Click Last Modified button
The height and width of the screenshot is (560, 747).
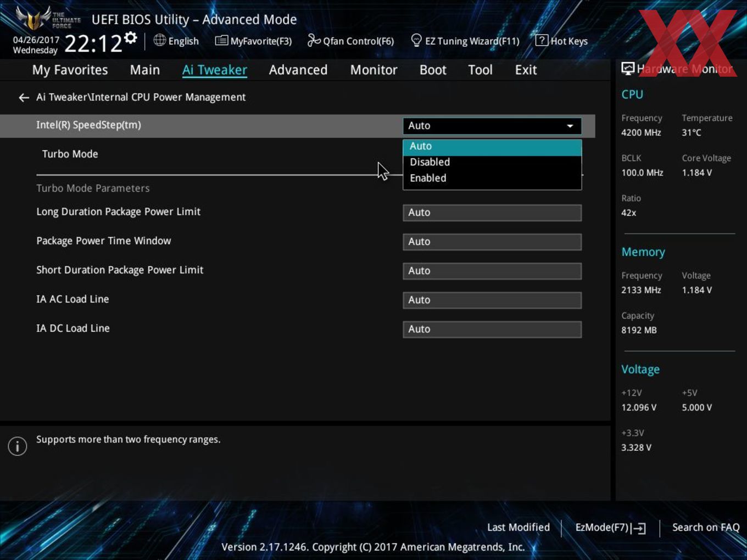[519, 528]
